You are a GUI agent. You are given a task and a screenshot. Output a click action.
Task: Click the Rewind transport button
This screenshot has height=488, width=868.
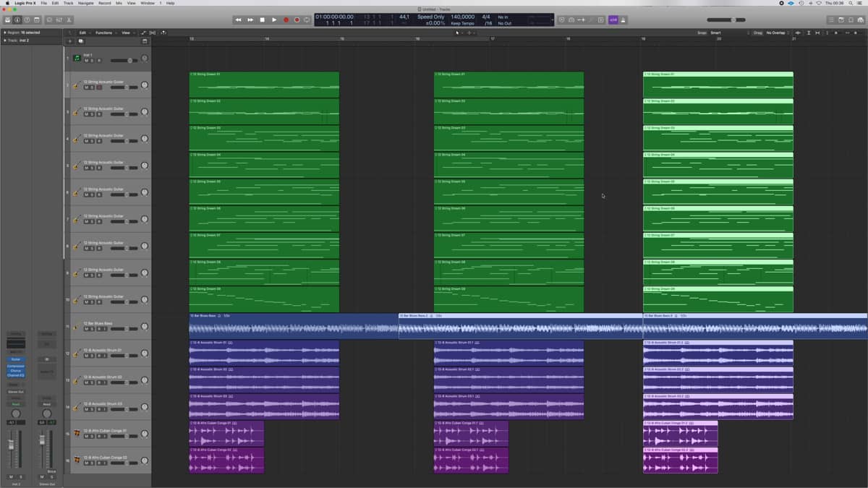coord(239,20)
